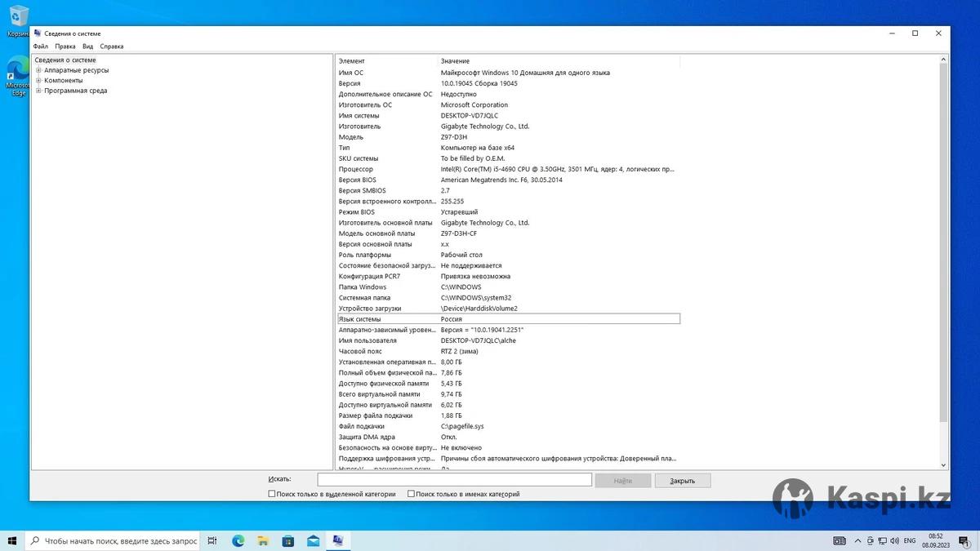980x551 pixels.
Task: Select the Имя системы row
Action: [x=508, y=115]
